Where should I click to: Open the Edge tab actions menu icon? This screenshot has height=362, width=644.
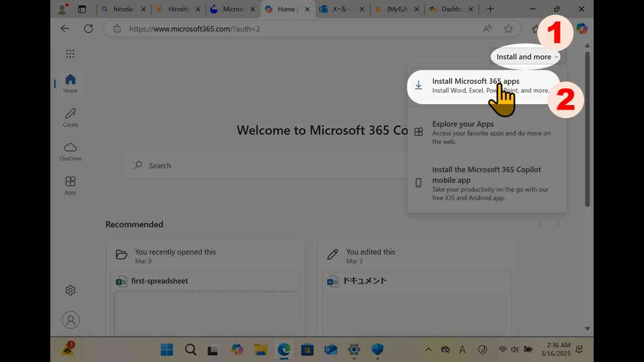click(x=83, y=9)
